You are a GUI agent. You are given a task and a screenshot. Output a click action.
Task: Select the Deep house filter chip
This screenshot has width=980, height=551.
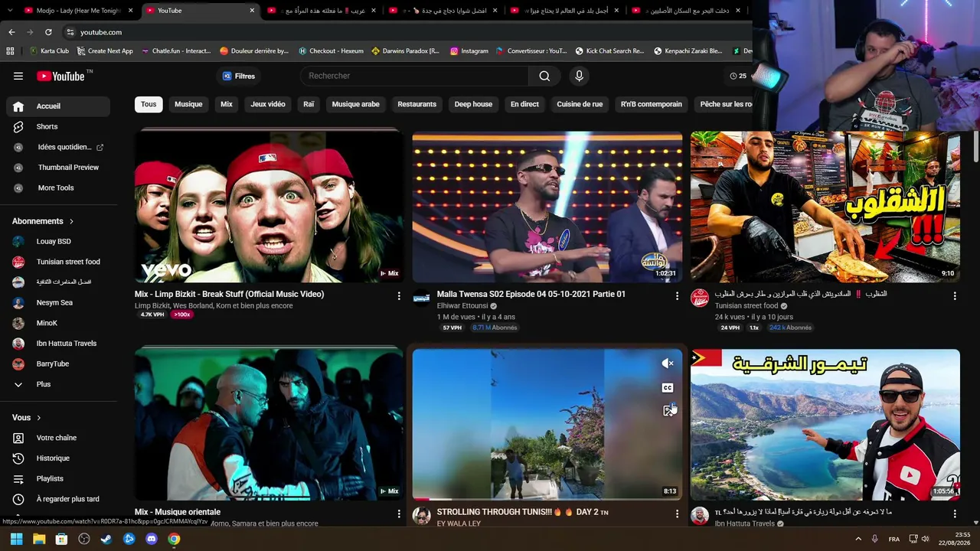[473, 104]
